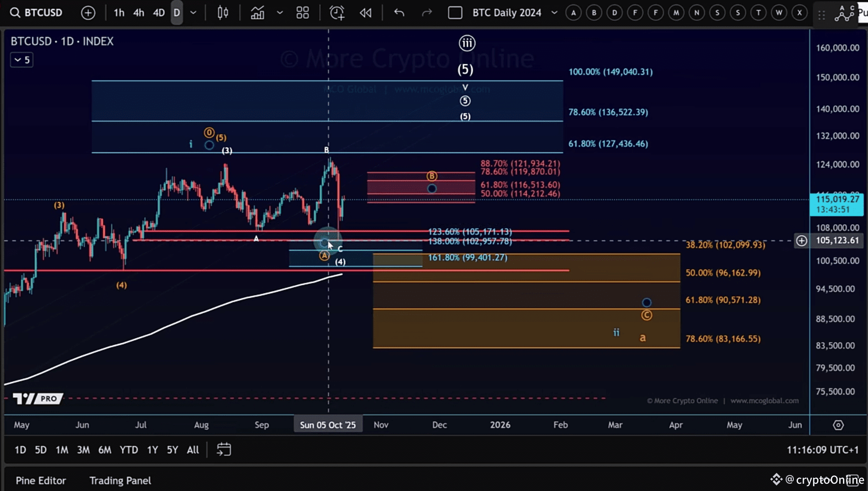Set range to 1M
Viewport: 868px width, 491px height.
tap(62, 450)
